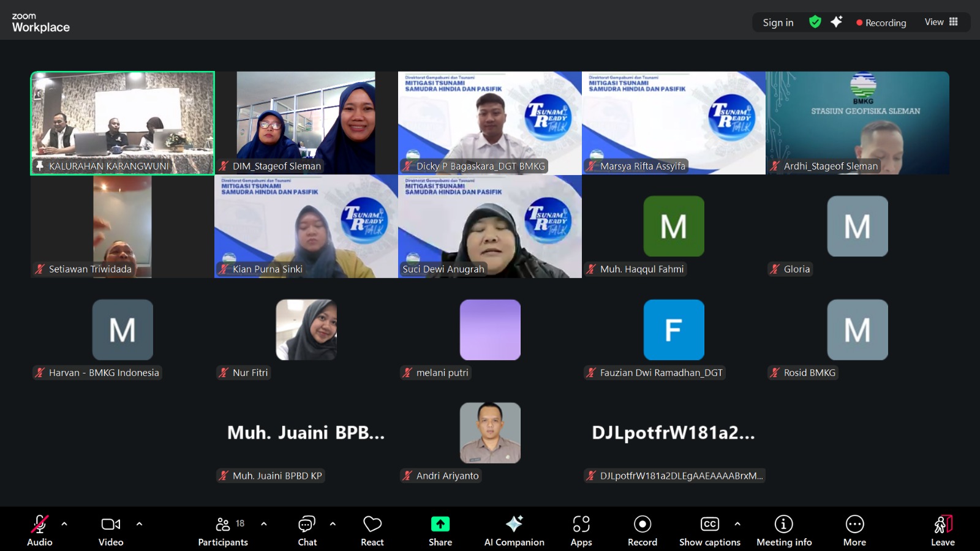Open AI Companion from the toolbar

514,530
